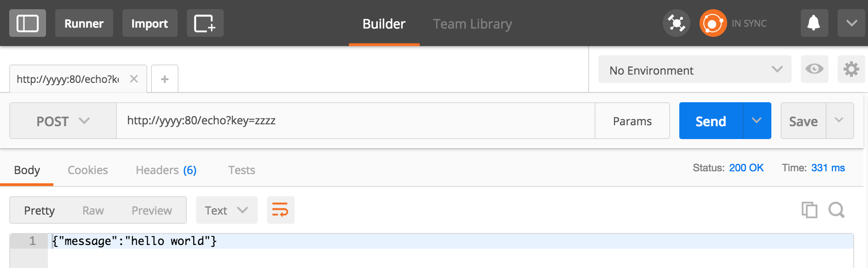Click the blue Send button
Screen dimensions: 868x268
711,121
